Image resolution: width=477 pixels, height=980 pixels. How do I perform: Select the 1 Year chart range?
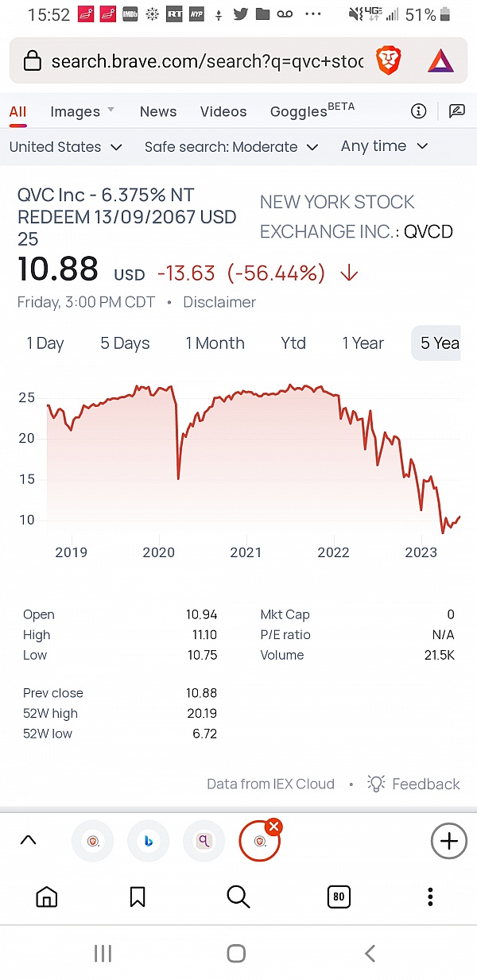(363, 343)
